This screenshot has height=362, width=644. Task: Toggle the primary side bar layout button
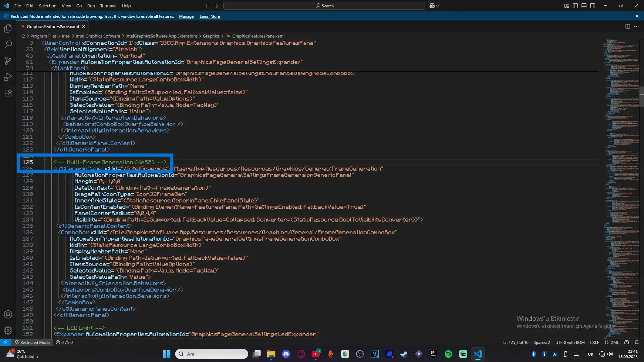(575, 6)
